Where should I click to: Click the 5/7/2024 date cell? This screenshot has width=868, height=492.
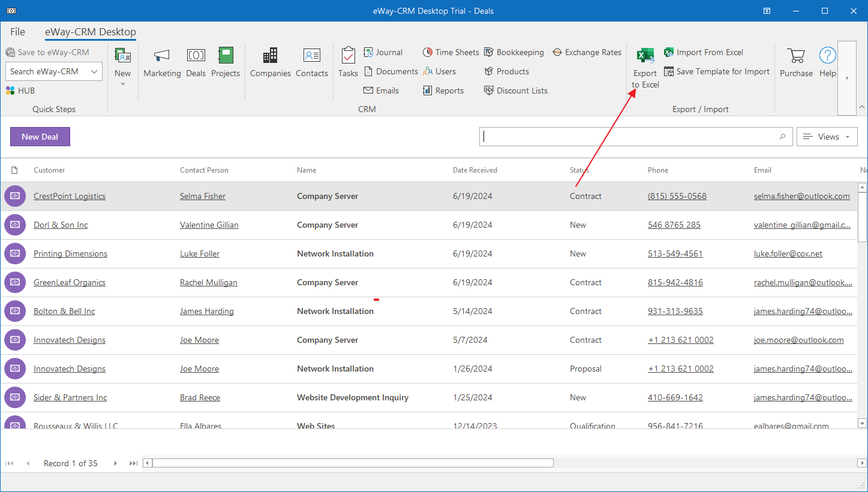coord(470,340)
